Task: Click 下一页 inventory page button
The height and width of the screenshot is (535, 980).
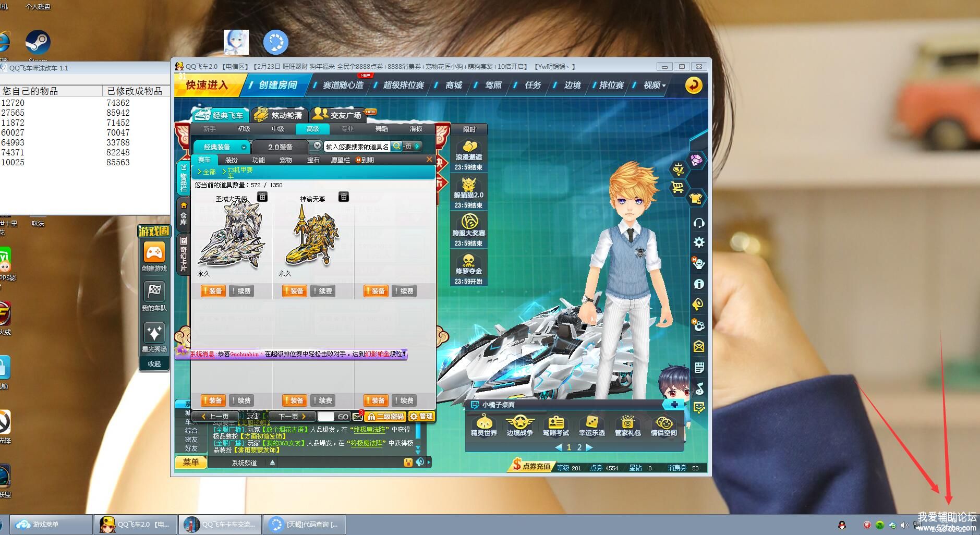Action: point(293,416)
